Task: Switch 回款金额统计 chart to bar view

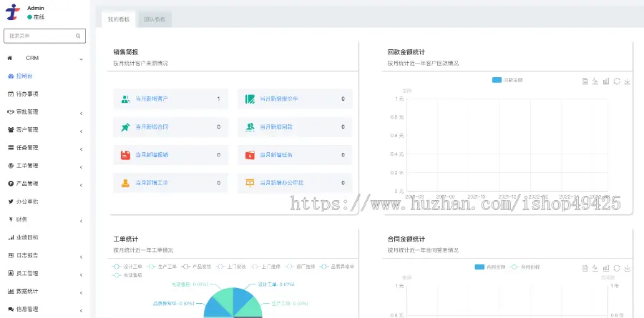Action: [606, 81]
